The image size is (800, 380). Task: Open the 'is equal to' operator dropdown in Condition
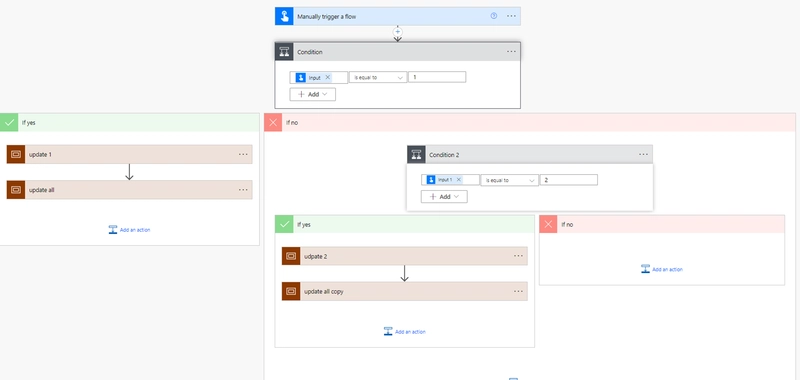pyautogui.click(x=378, y=78)
